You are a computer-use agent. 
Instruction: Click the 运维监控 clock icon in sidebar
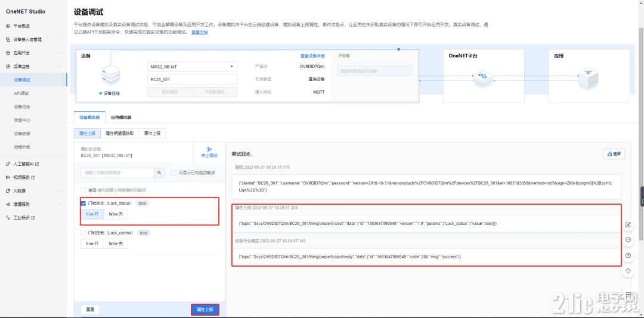point(8,66)
